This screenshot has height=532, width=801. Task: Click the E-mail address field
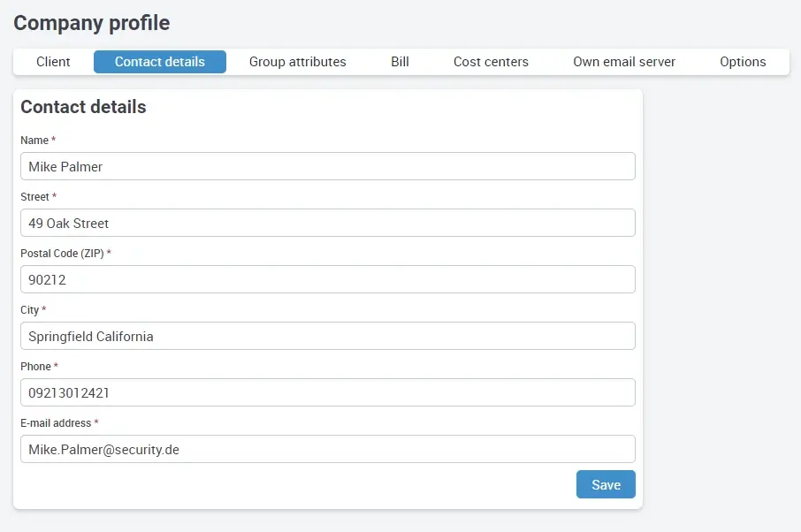327,449
